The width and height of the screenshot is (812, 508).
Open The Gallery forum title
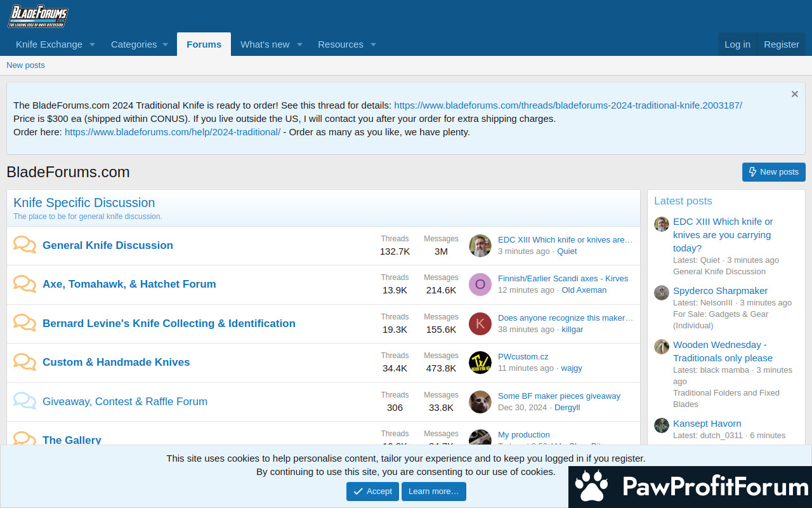(72, 440)
